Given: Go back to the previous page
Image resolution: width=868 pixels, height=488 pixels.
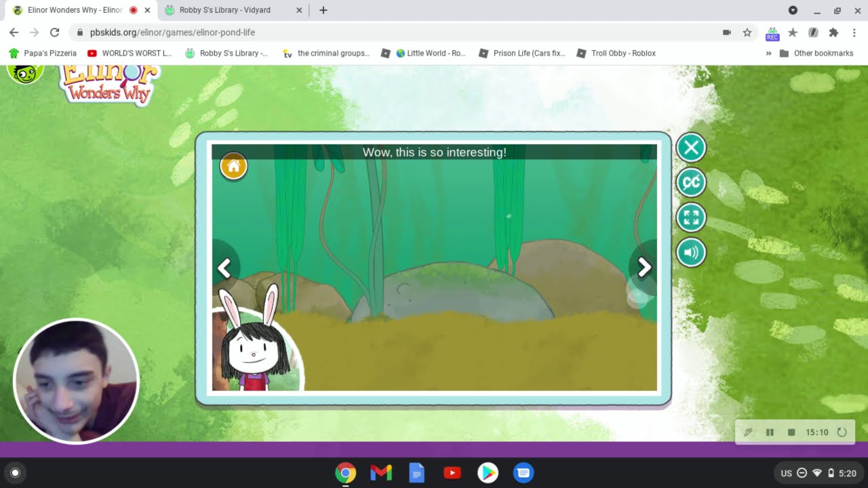Looking at the screenshot, I should (14, 33).
